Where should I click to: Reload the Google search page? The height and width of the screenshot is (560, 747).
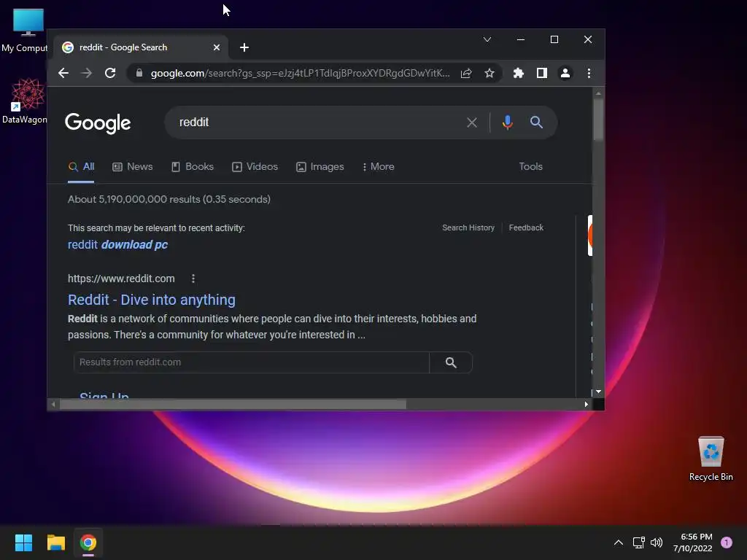[x=110, y=73]
